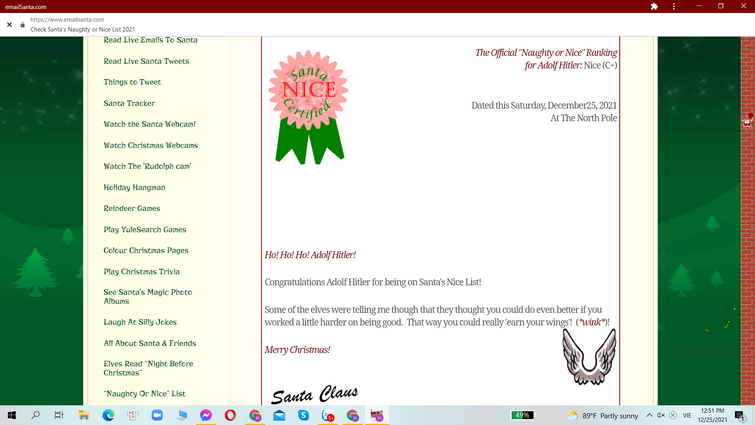Open the laptop-shaped taskbar icon
This screenshot has width=755, height=425.
(x=182, y=415)
